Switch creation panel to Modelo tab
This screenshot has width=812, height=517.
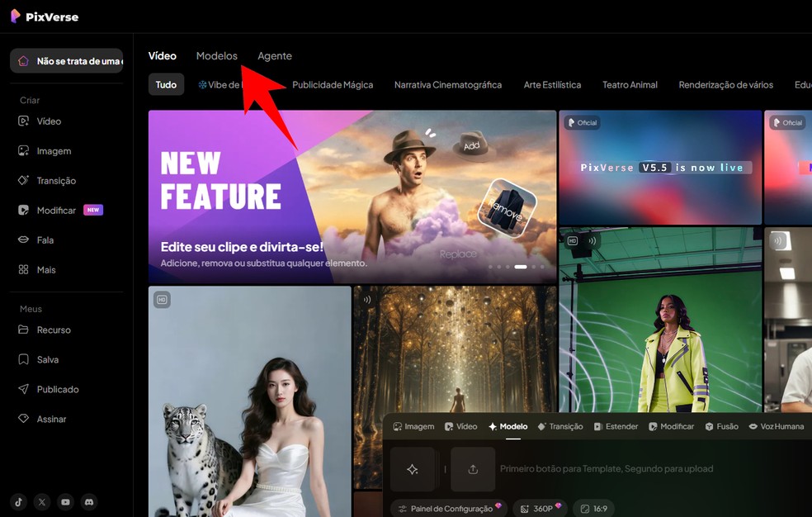508,426
